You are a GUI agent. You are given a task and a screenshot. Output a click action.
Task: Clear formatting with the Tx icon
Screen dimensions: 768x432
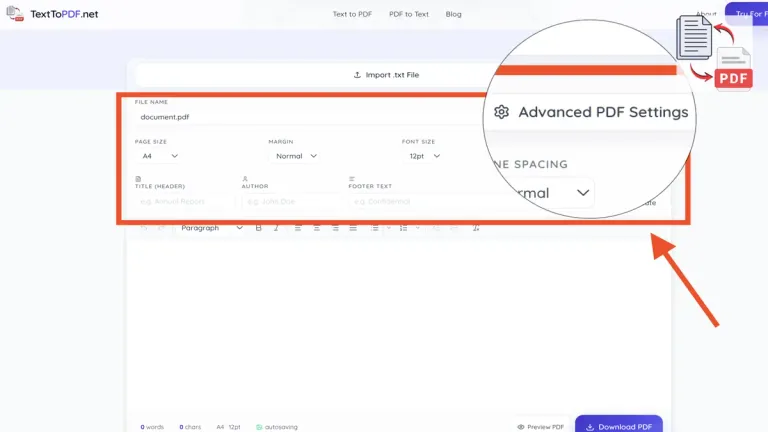coord(476,228)
